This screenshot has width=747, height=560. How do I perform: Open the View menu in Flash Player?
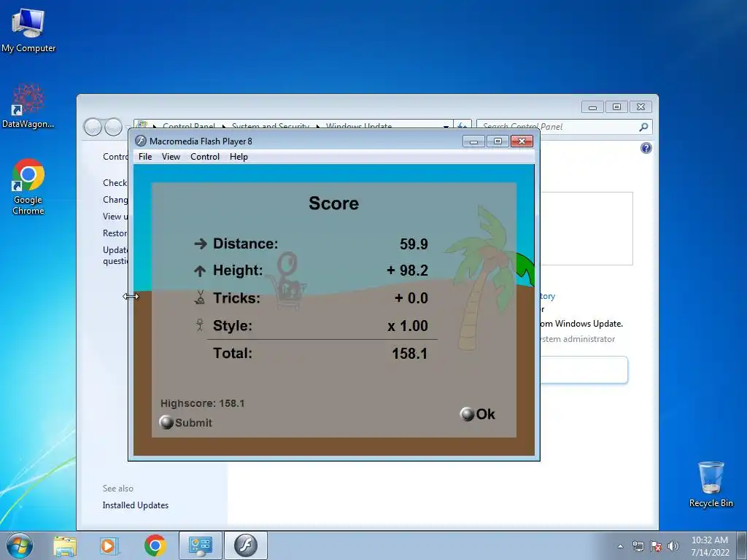click(171, 157)
